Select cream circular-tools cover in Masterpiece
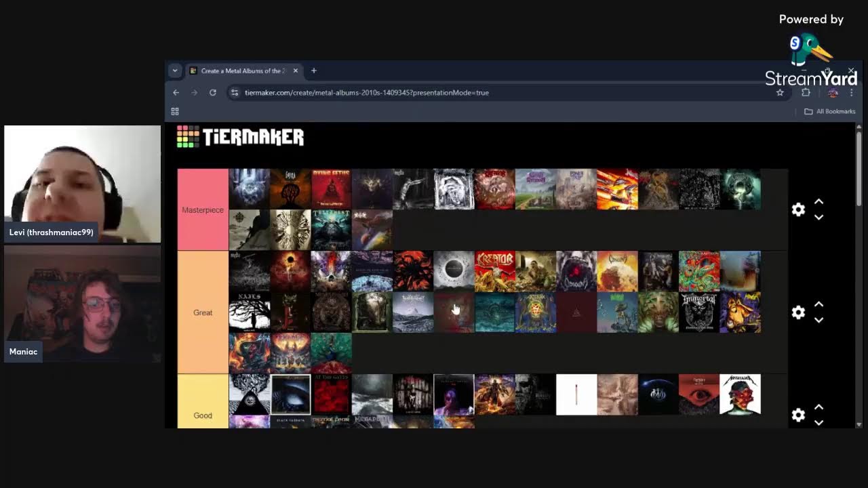This screenshot has width=868, height=488. [290, 230]
